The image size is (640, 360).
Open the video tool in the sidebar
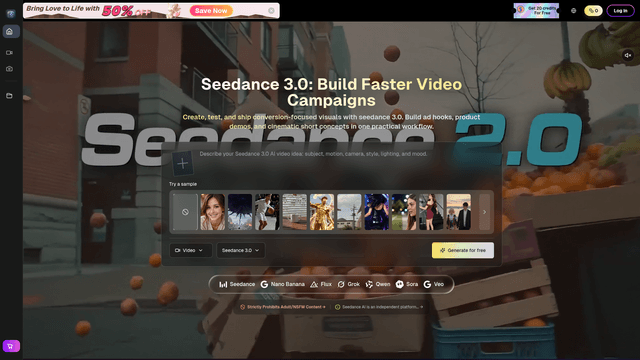coord(9,53)
